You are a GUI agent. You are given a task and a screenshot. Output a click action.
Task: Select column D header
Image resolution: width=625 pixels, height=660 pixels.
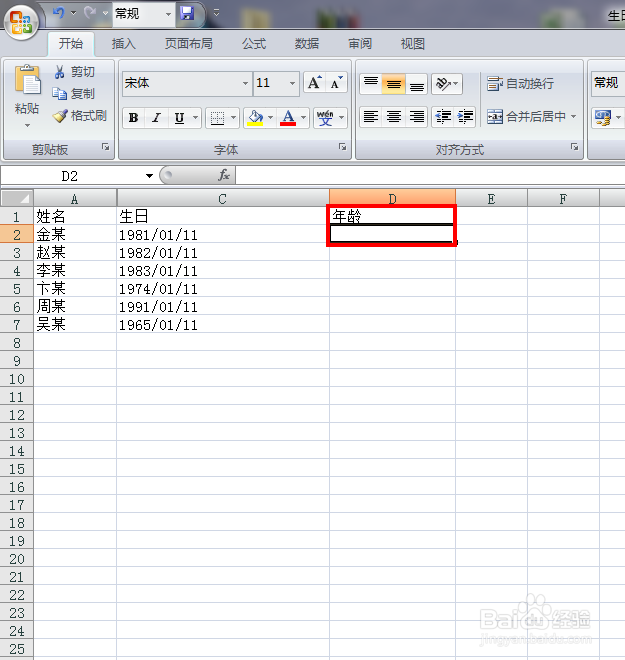click(x=392, y=198)
